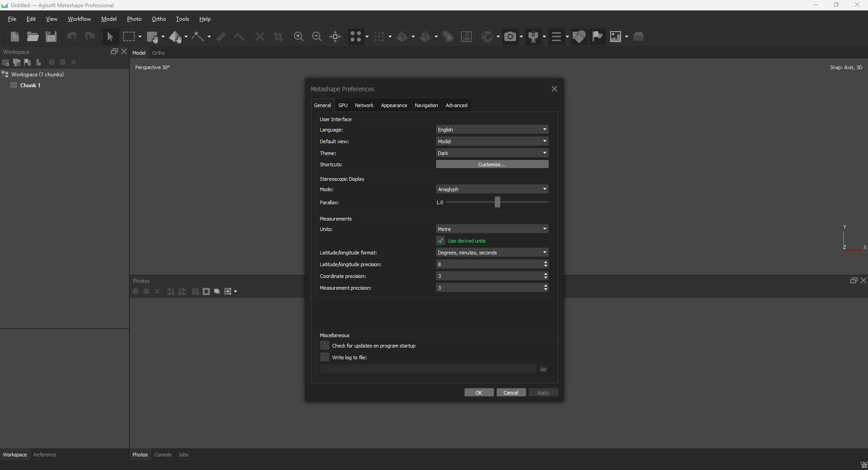Change Photos pane view mode grid icon
Viewport: 868px width, 470px height.
coord(228,291)
